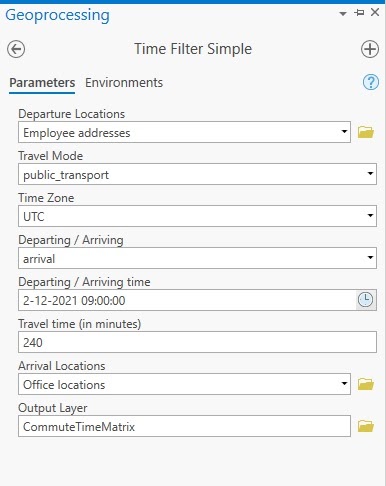Click the Travel time minutes field

(x=197, y=342)
